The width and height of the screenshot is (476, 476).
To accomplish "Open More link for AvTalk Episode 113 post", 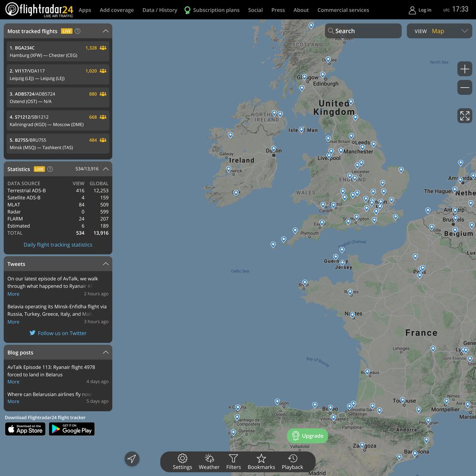I will (13, 382).
